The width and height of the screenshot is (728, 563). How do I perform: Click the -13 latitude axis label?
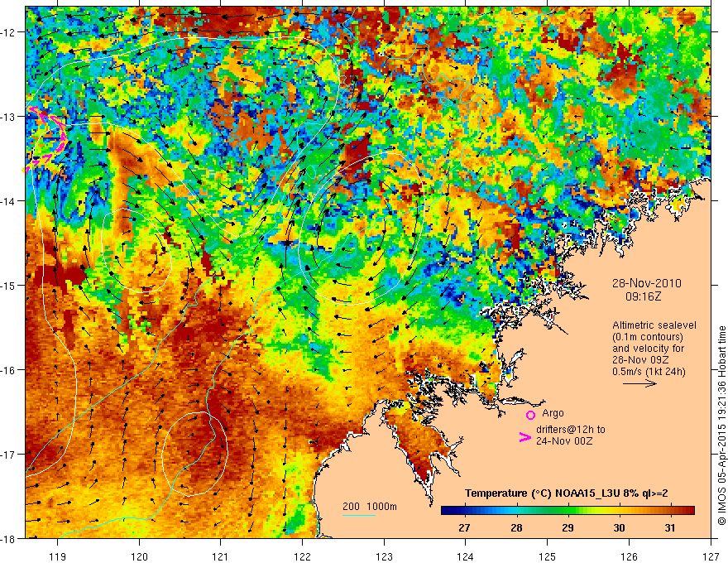pos(8,117)
